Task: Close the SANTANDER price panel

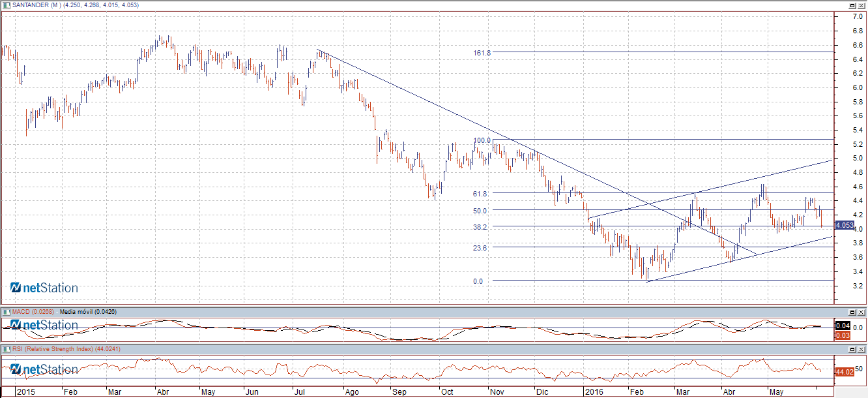Action: 861,5
